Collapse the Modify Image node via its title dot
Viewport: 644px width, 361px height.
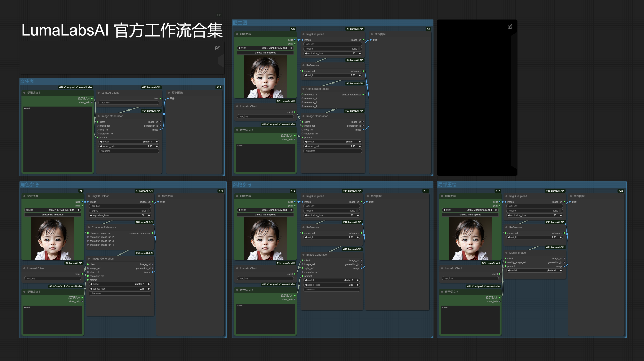click(506, 253)
